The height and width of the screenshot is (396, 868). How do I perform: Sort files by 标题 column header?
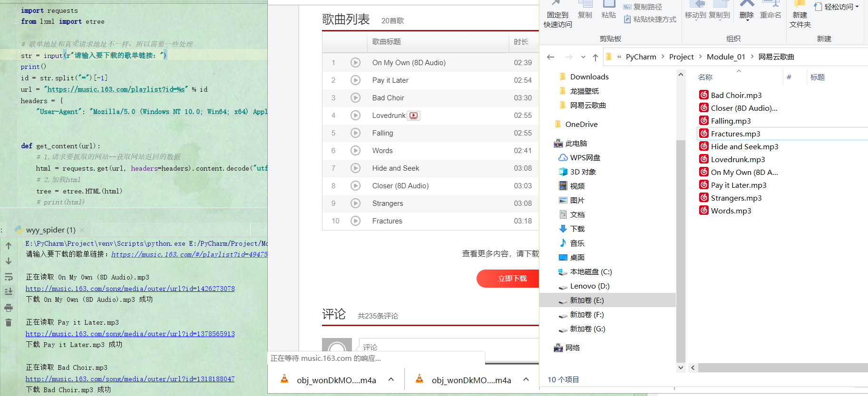818,77
